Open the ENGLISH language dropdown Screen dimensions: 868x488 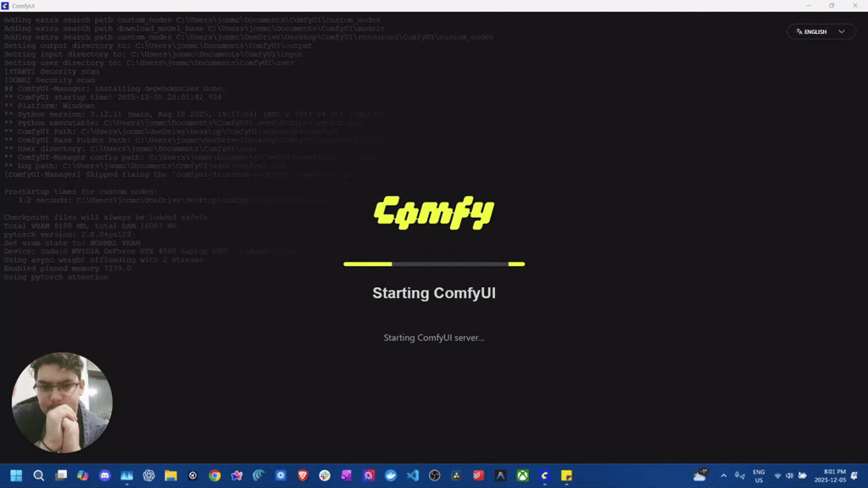coord(820,31)
